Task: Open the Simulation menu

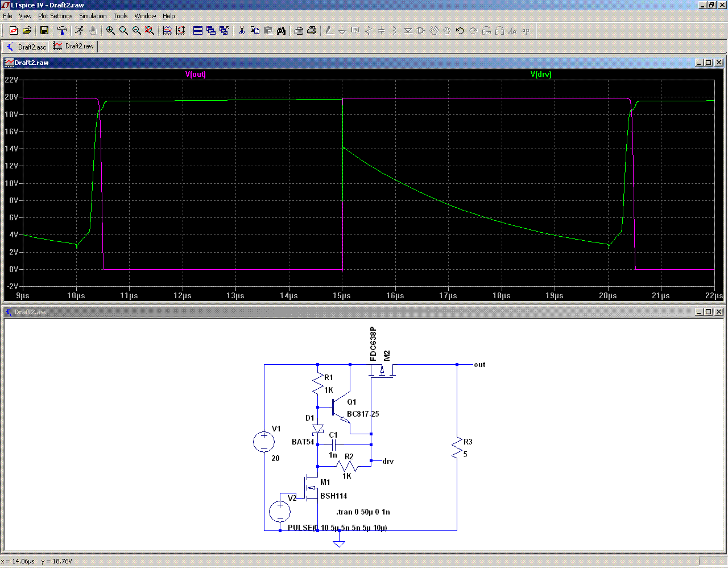Action: [x=93, y=16]
